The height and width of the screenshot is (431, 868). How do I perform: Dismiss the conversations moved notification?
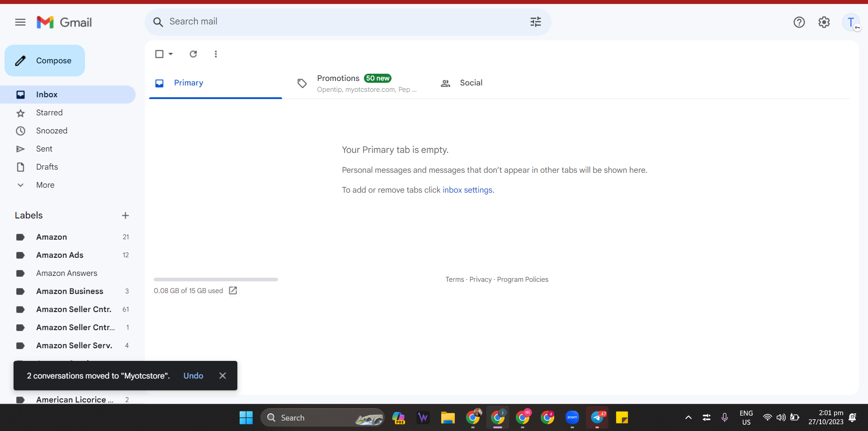click(x=222, y=376)
